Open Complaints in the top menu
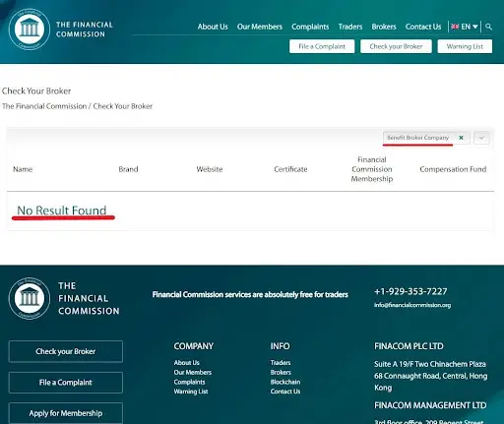 [310, 27]
